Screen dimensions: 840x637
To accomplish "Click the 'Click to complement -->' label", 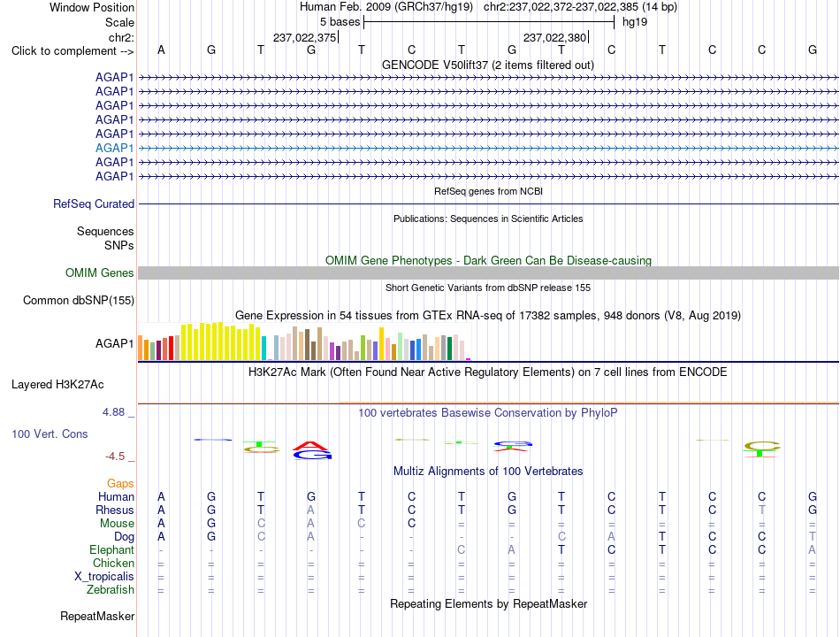I will click(73, 51).
